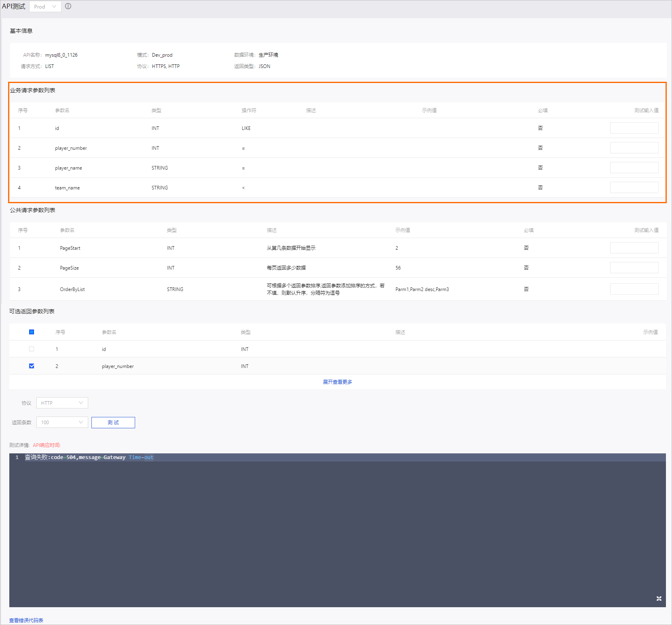Open the 查看错误代码表 link
The width and height of the screenshot is (672, 625).
pyautogui.click(x=26, y=620)
